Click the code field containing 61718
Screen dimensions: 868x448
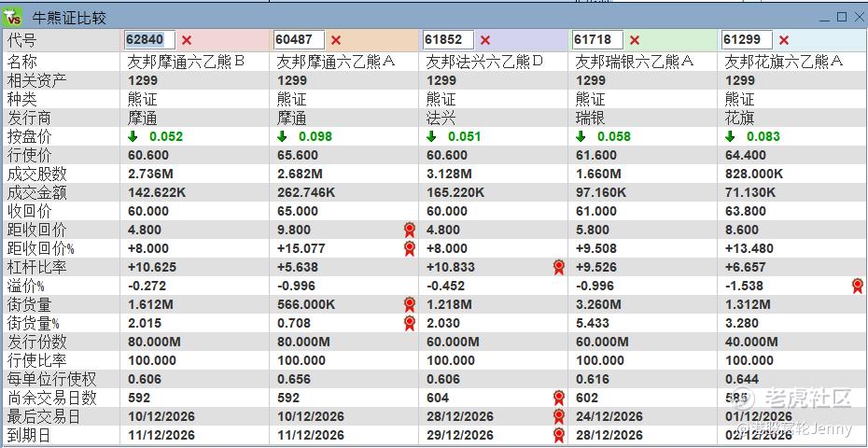[x=598, y=40]
